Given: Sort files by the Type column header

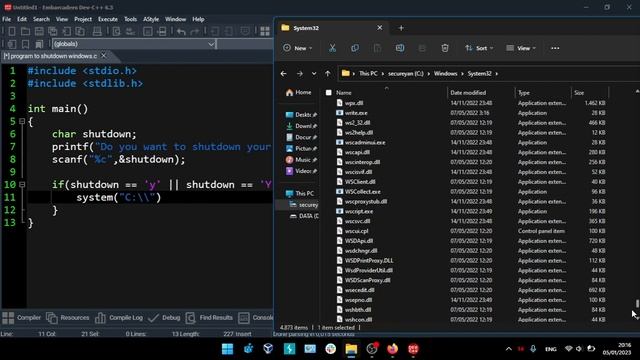Looking at the screenshot, I should click(x=524, y=93).
